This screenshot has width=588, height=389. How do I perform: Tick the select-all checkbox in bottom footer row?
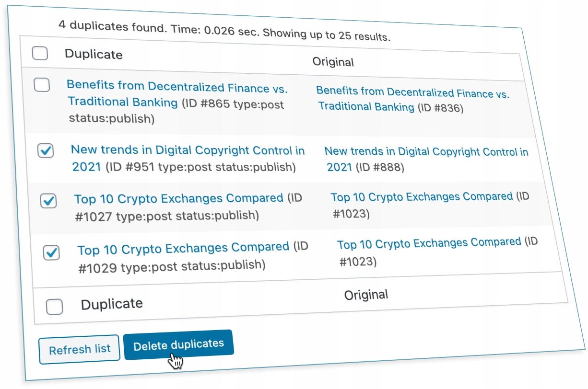[54, 307]
